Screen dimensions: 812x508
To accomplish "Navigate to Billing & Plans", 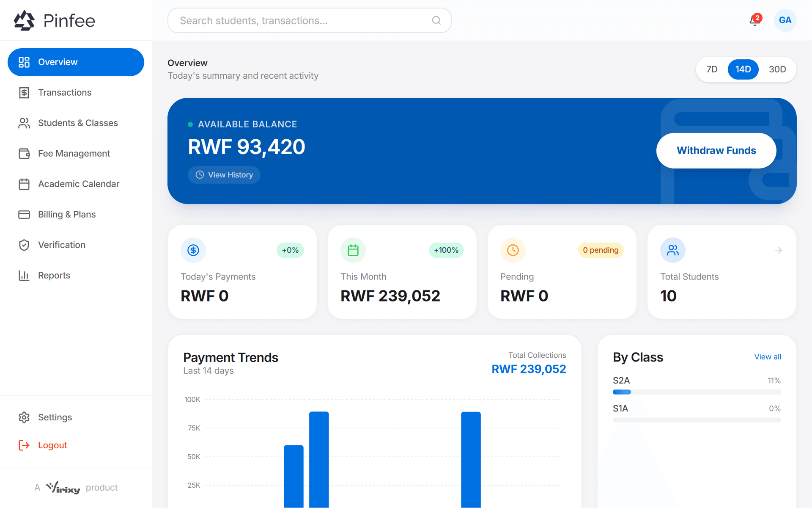I will tap(76, 215).
